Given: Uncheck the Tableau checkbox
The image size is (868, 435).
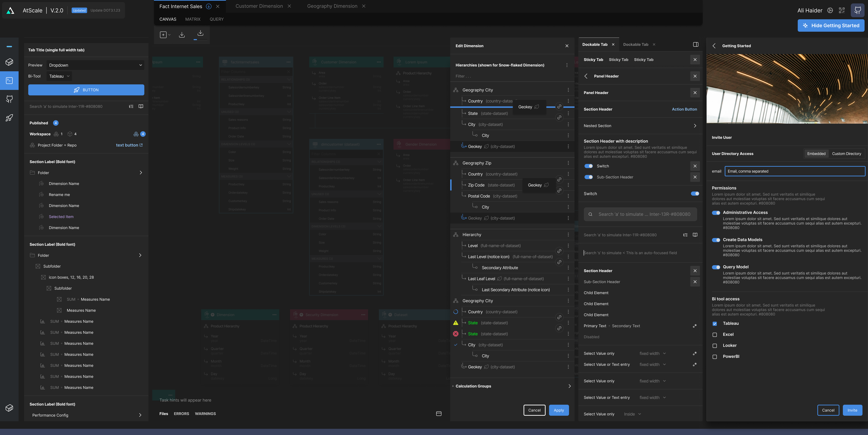Looking at the screenshot, I should (715, 323).
